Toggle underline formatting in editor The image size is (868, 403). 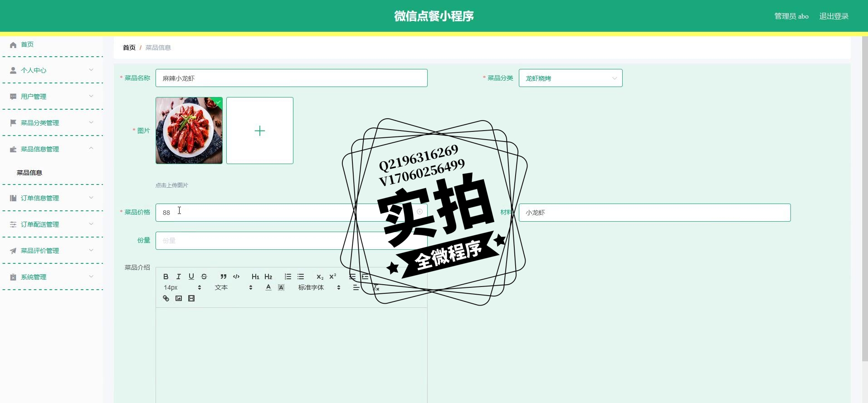click(x=191, y=277)
